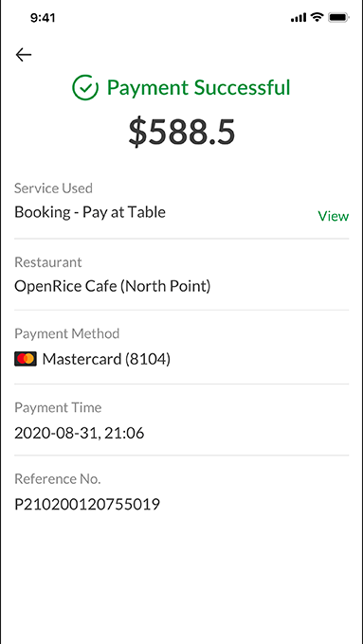
Task: Tap the Reference No. label
Action: [x=58, y=479]
